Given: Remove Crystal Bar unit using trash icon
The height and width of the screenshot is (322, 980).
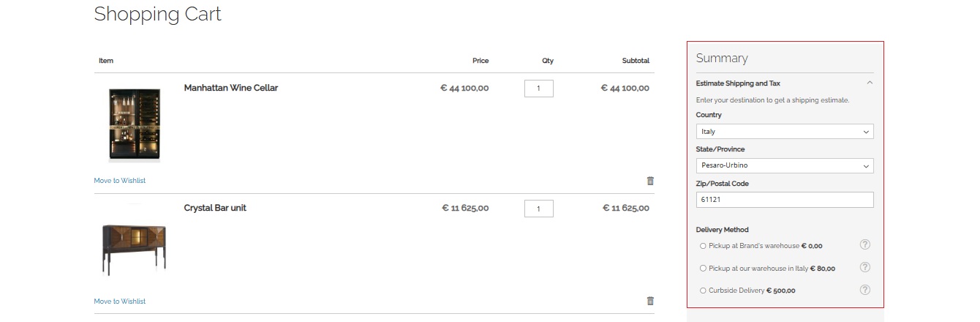Looking at the screenshot, I should pyautogui.click(x=650, y=301).
